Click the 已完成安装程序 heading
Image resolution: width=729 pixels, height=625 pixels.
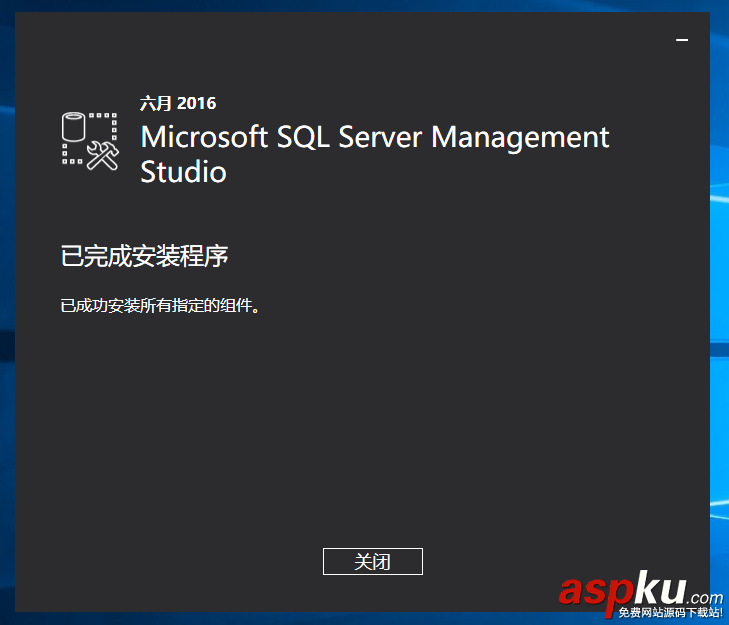point(145,257)
